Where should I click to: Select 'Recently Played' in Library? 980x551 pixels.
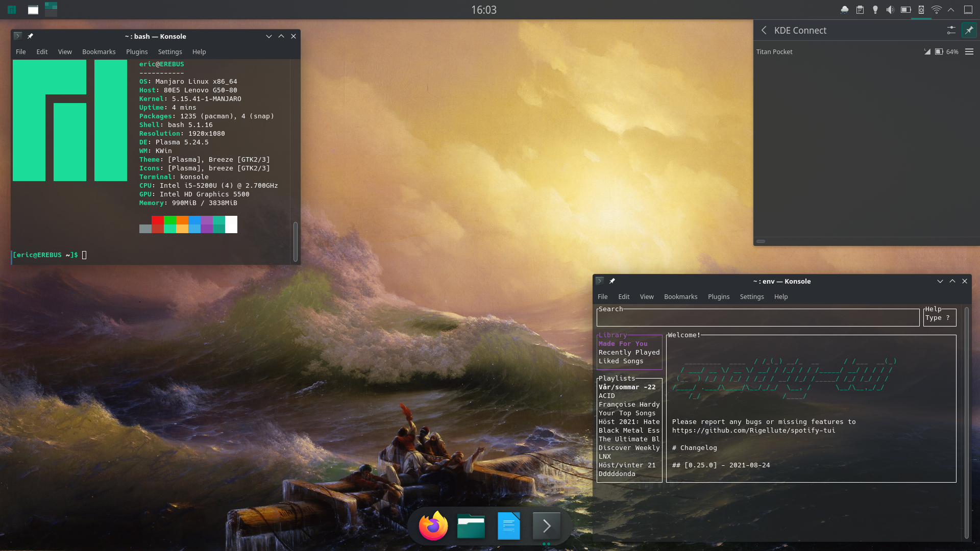(629, 353)
